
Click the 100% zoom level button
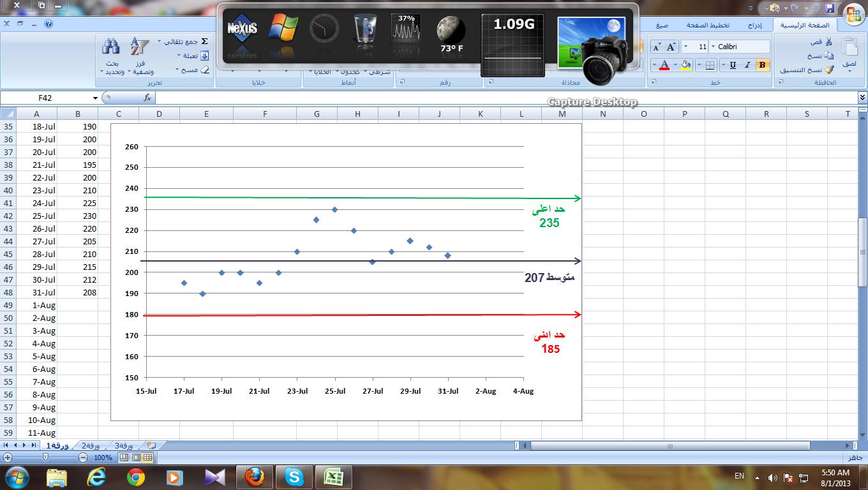pyautogui.click(x=103, y=457)
